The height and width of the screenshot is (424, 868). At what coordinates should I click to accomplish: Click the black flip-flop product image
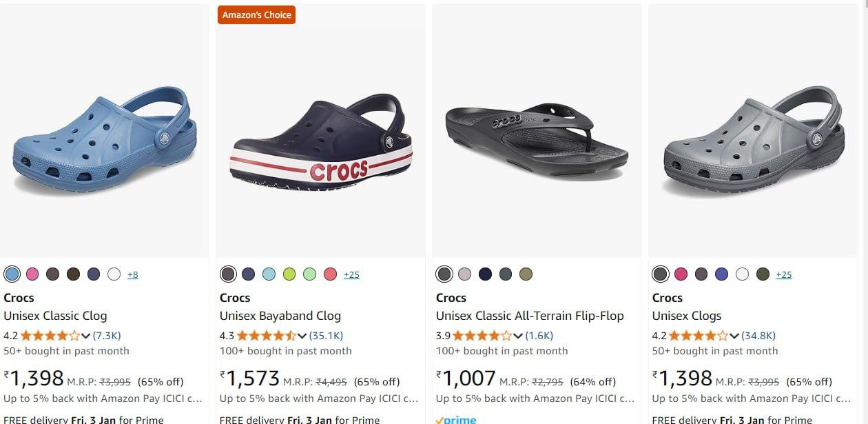point(537,141)
